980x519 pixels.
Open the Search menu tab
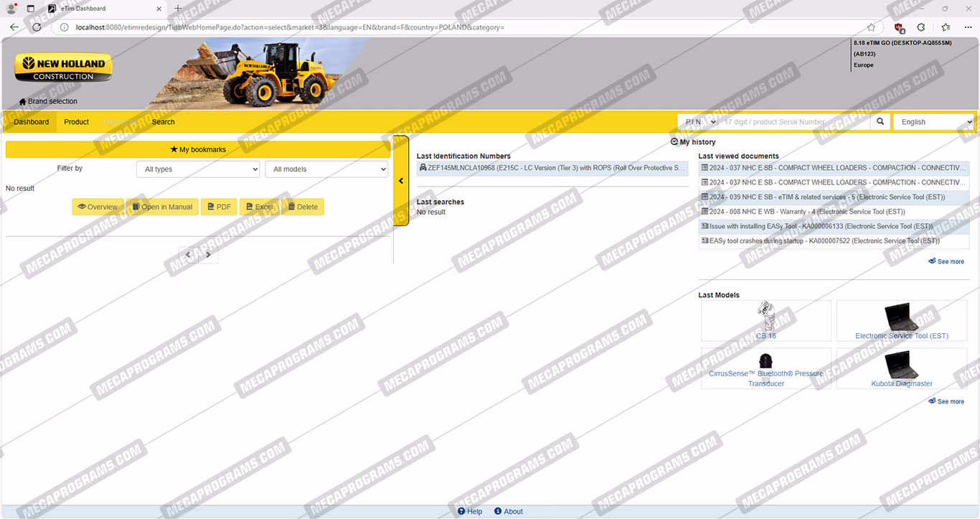point(163,122)
